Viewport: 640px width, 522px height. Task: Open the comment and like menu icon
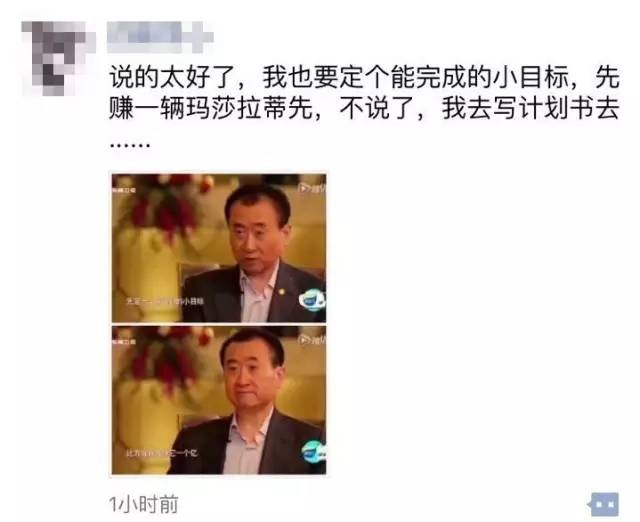[605, 504]
